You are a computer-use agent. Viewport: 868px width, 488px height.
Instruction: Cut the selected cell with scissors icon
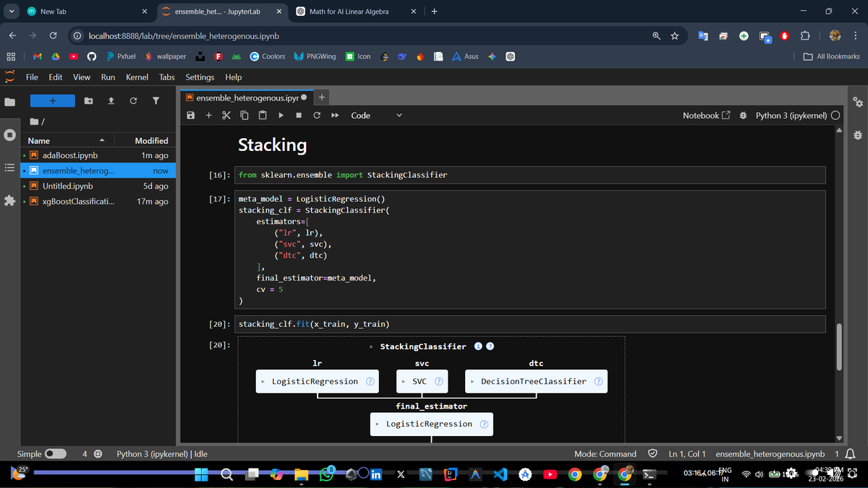[226, 116]
